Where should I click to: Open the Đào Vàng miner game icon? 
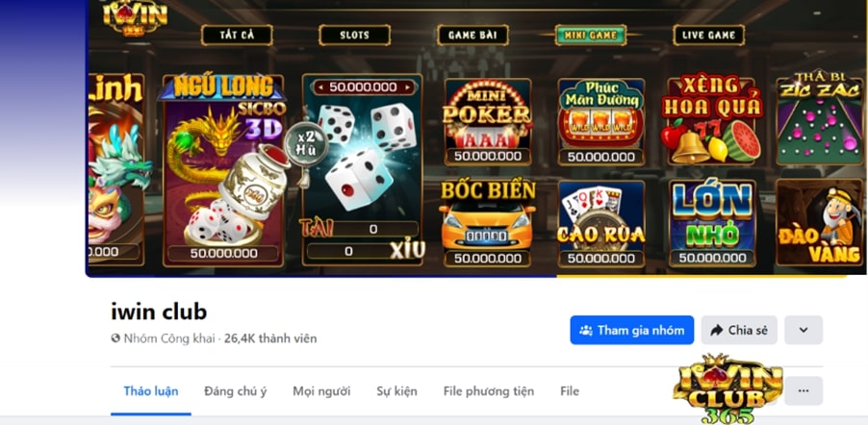click(x=820, y=222)
